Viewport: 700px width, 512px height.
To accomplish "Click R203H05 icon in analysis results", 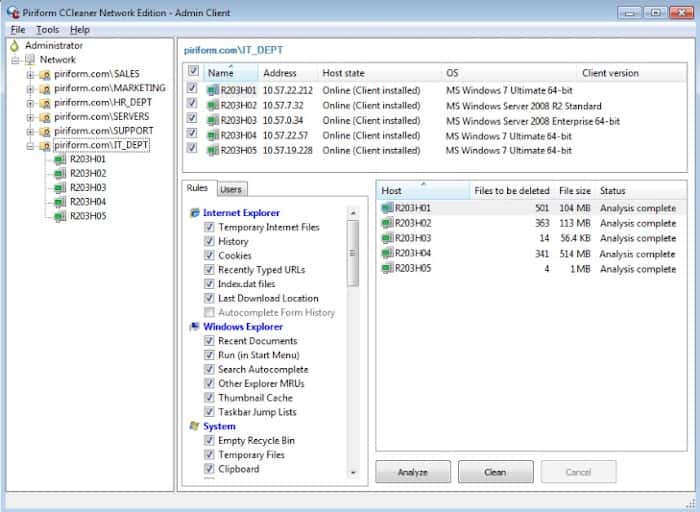I will (387, 268).
